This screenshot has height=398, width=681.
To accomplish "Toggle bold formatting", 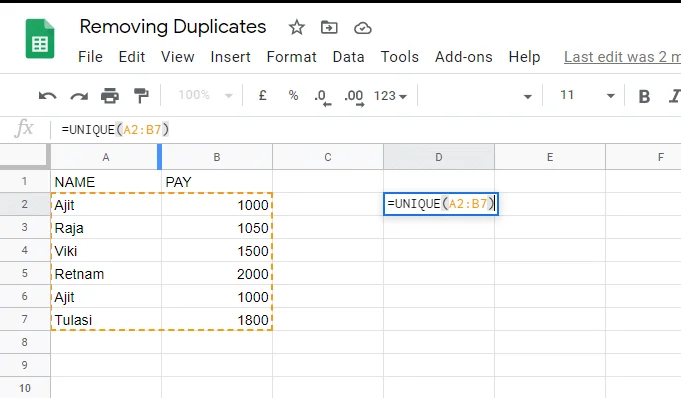I will 644,96.
